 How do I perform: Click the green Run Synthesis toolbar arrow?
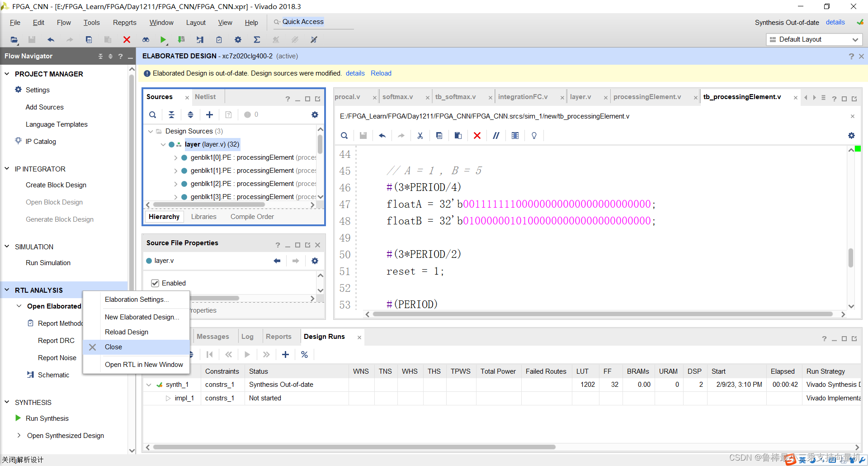tap(163, 40)
